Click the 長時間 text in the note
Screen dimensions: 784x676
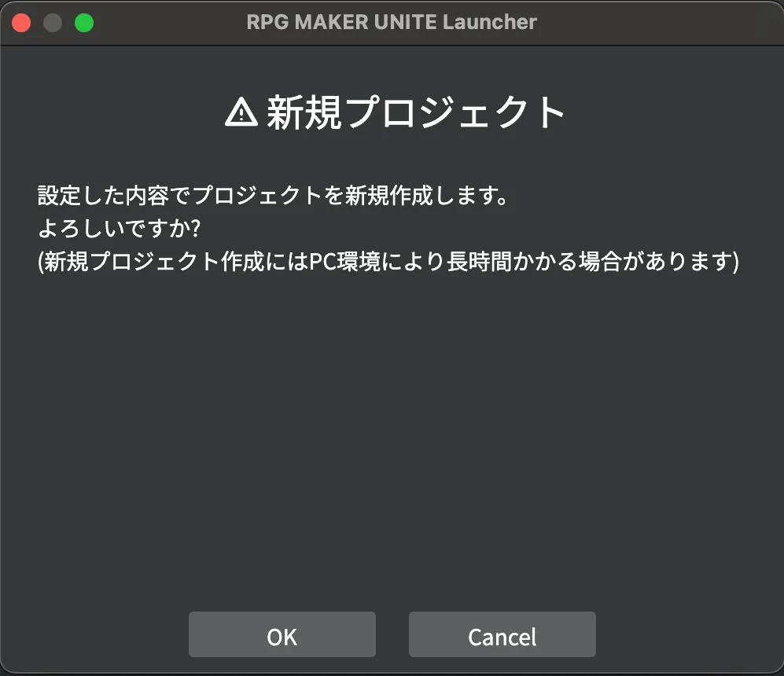point(479,261)
